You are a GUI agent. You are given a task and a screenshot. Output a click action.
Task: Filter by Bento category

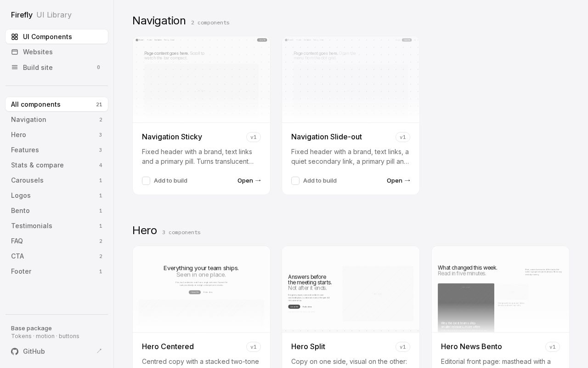tap(57, 211)
